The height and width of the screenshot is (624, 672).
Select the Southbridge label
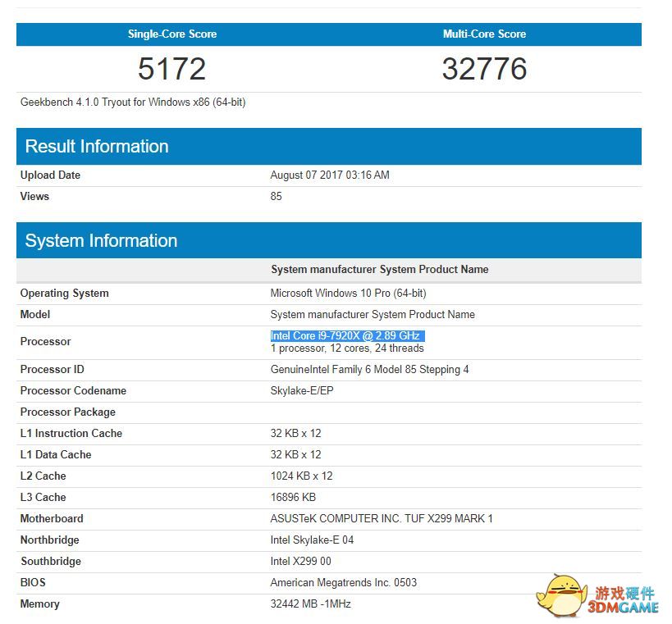coord(51,562)
